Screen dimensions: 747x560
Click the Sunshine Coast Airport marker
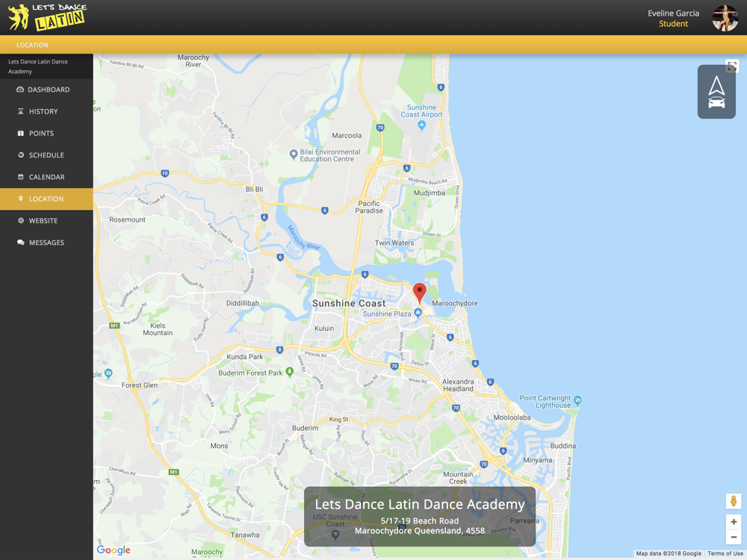(421, 125)
